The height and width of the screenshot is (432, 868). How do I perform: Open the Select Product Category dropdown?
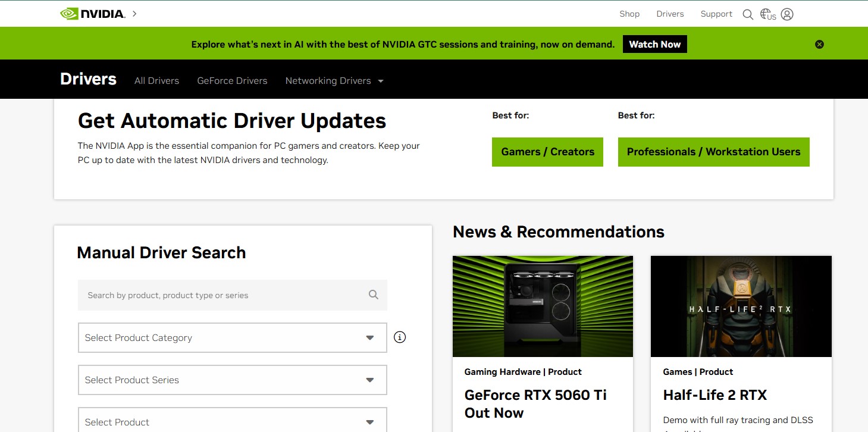coord(232,337)
